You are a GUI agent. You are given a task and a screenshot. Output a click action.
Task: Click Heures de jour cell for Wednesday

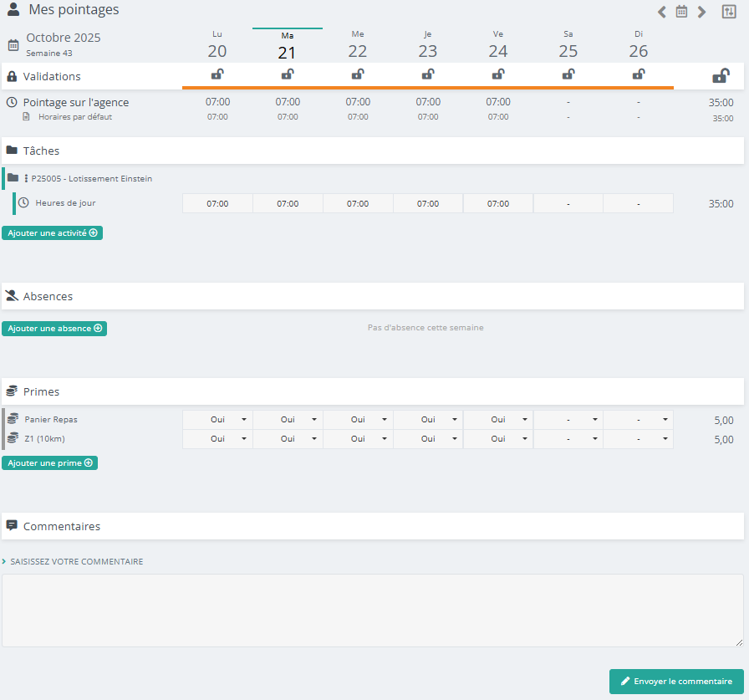point(358,203)
